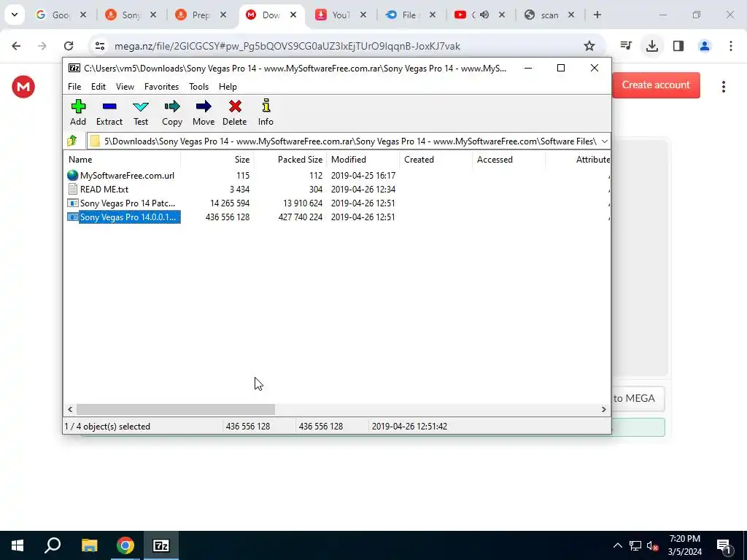The height and width of the screenshot is (560, 747).
Task: Sort by the Packed Size column
Action: [x=290, y=160]
